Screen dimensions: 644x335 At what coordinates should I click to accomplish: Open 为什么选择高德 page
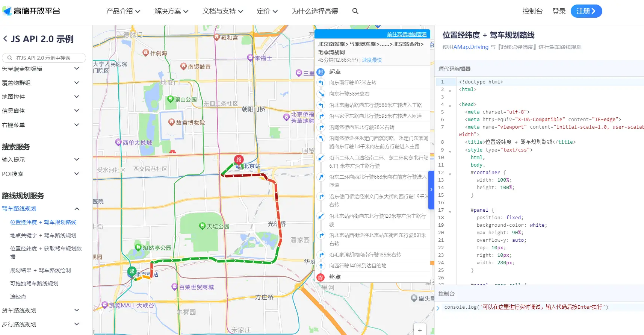[315, 11]
